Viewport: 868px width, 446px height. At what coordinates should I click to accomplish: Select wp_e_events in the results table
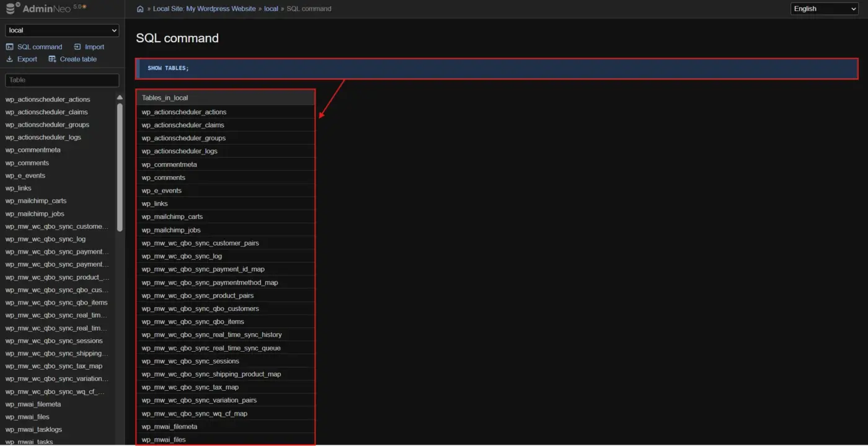pos(226,191)
